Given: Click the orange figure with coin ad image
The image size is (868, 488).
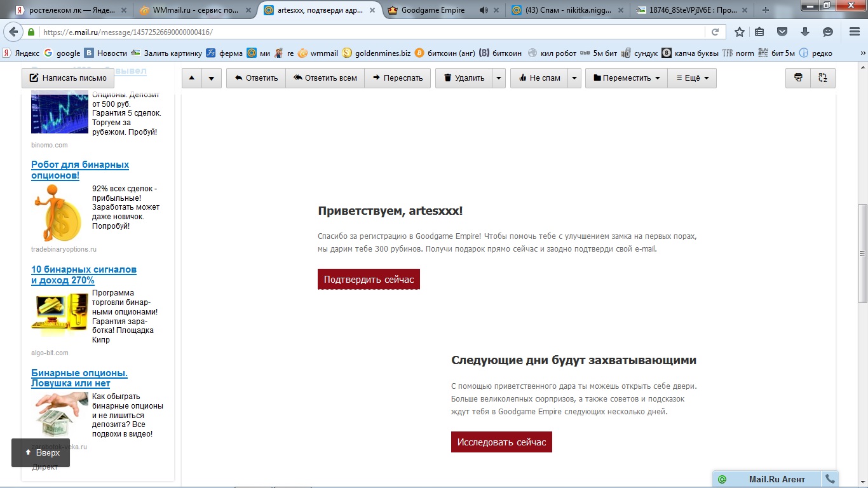Looking at the screenshot, I should point(60,212).
